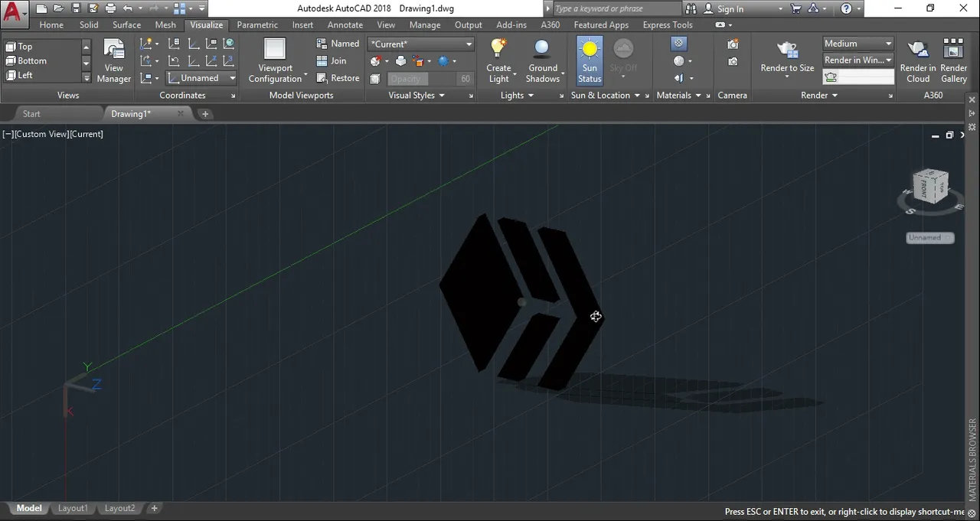Switch to the Home ribbon tab
Viewport: 980px width, 521px height.
pos(51,24)
